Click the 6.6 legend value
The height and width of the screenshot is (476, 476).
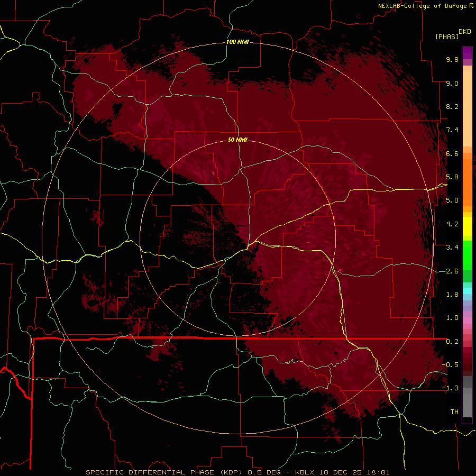pos(452,153)
